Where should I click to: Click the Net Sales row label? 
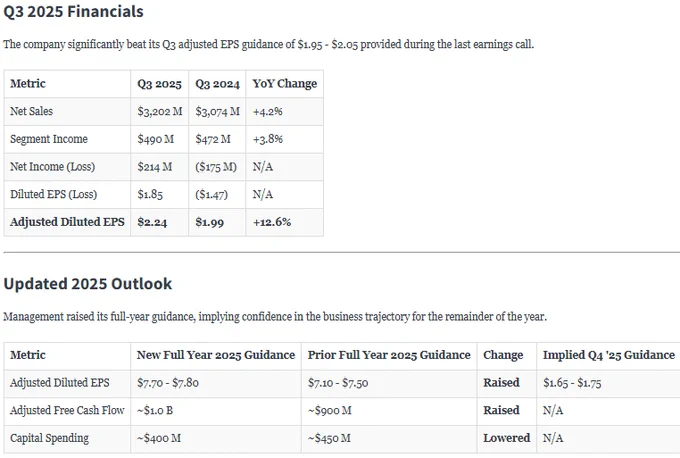coord(32,111)
